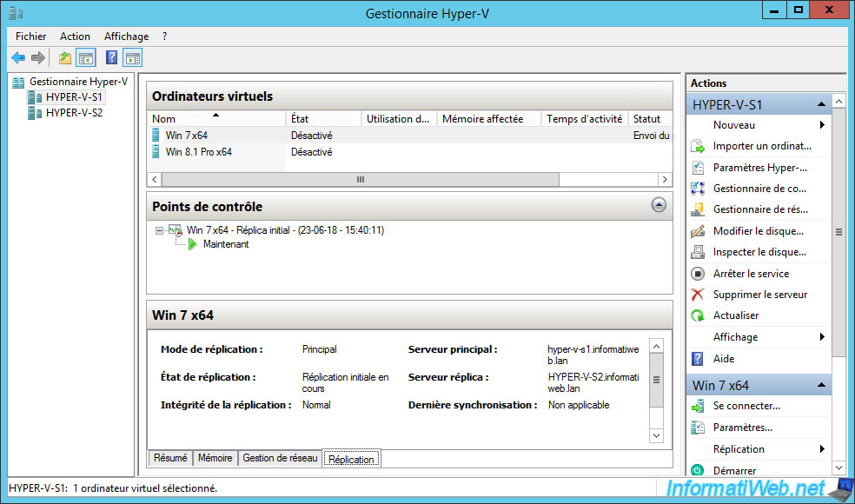This screenshot has width=855, height=504.
Task: Sort by Utilisation column header
Action: [x=400, y=119]
